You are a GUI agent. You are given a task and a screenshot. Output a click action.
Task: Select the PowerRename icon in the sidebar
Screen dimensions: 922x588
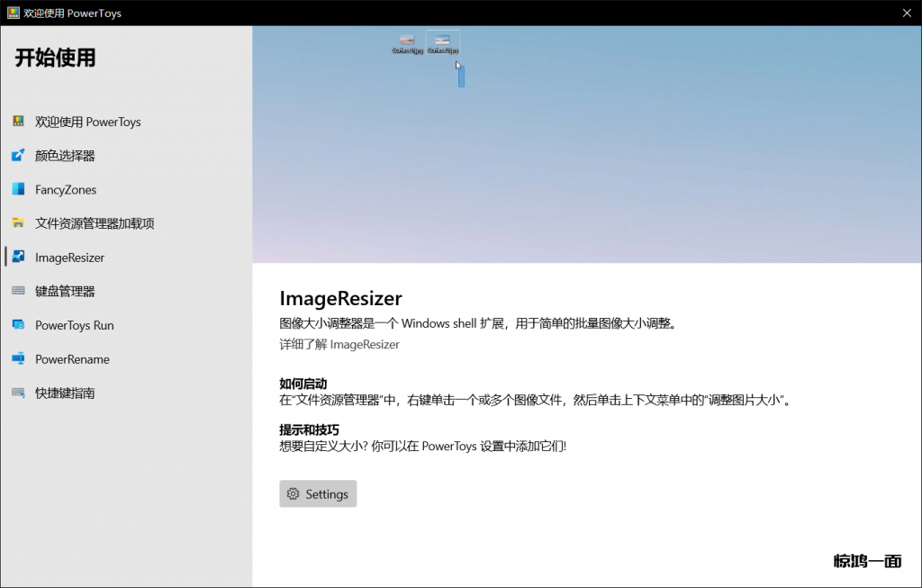(x=18, y=359)
